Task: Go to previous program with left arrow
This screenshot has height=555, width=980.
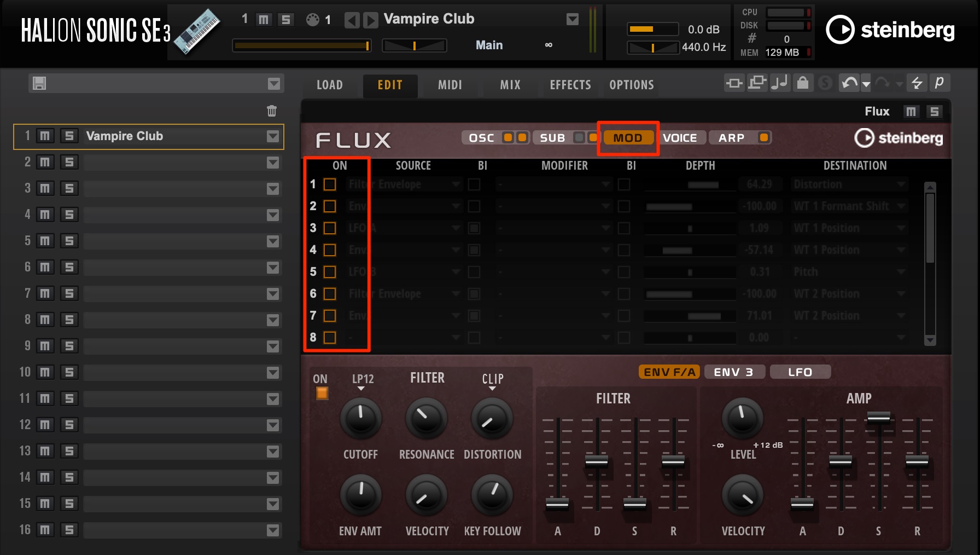Action: 352,20
